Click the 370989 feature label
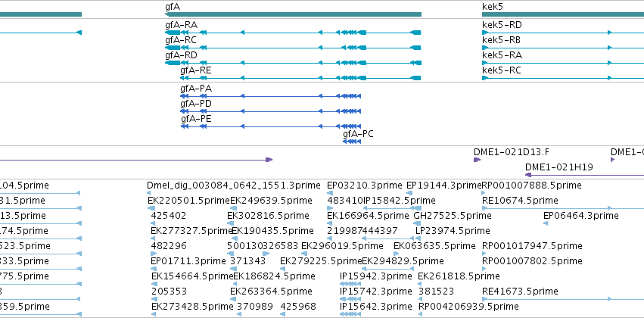The height and width of the screenshot is (318, 644). (x=255, y=307)
